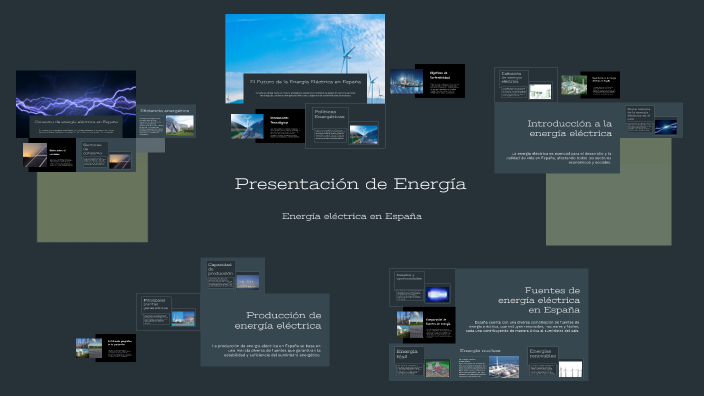Open 'Fuentes de energía eléctrica en España' topic
This screenshot has height=396, width=704.
click(x=521, y=306)
